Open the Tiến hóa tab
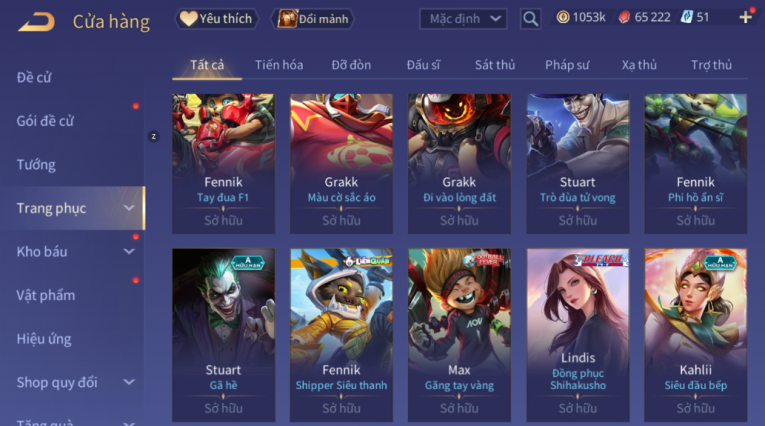The height and width of the screenshot is (426, 765). point(279,65)
